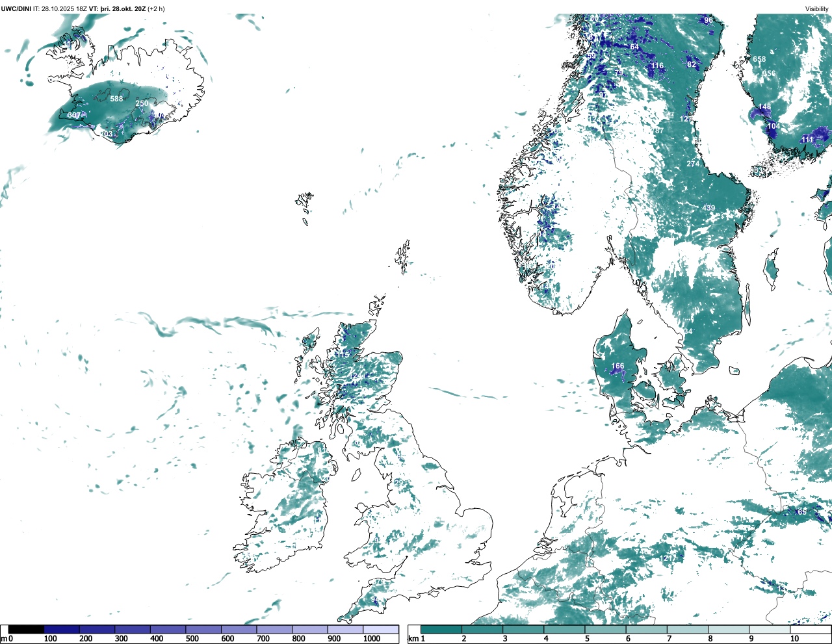
Task: Click the 116 visibility value
Action: [x=658, y=66]
